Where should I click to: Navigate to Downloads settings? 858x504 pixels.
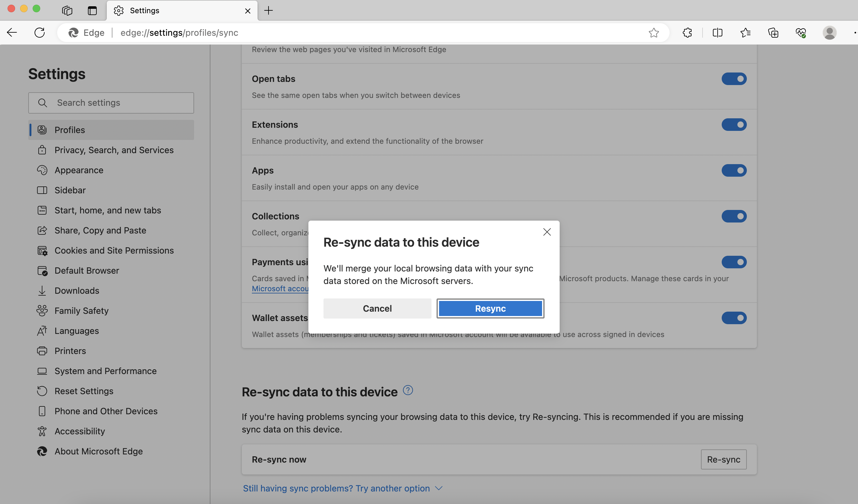(x=76, y=291)
